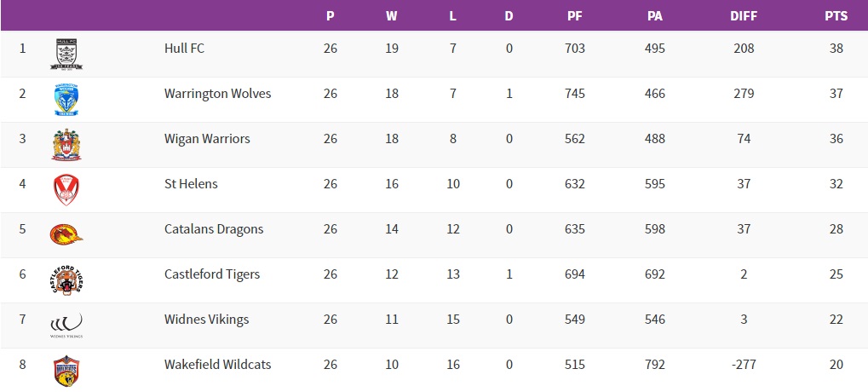Click the Hull FC club crest
This screenshot has height=392, width=868.
(x=66, y=54)
